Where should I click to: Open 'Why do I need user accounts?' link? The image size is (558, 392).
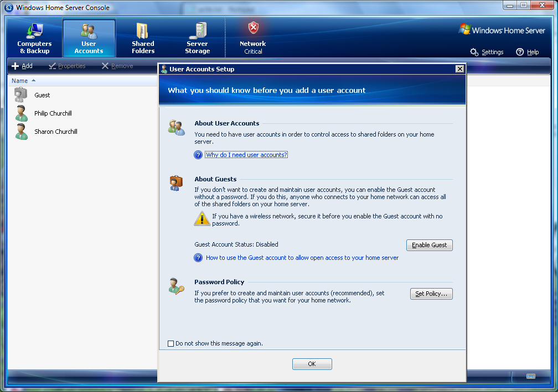click(x=246, y=155)
